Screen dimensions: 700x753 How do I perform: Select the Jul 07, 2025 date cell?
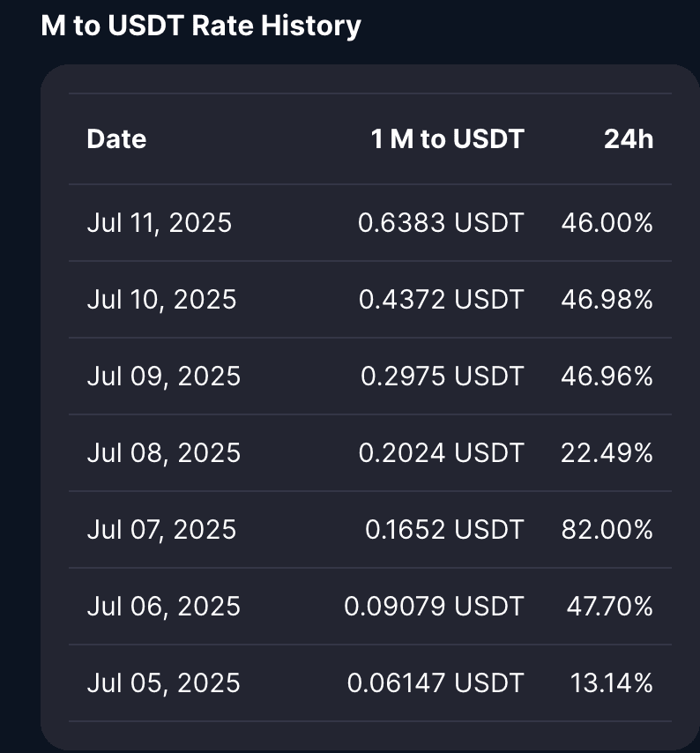[161, 530]
